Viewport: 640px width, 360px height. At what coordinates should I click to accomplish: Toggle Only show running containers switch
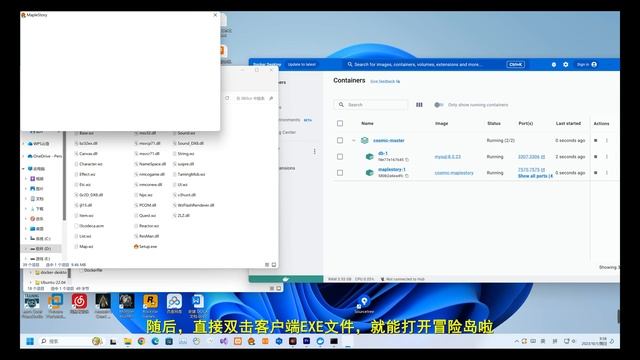click(438, 105)
